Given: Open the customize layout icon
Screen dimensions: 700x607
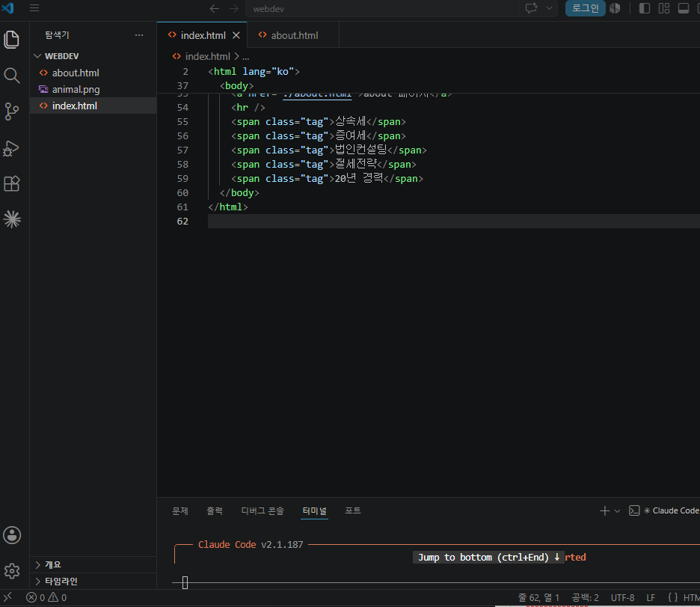Looking at the screenshot, I should 664,8.
